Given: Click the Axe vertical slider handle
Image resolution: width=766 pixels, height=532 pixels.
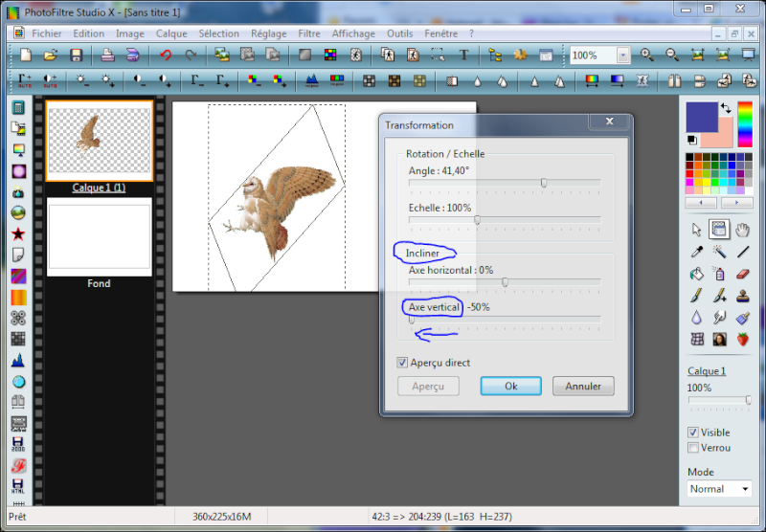Looking at the screenshot, I should (x=412, y=320).
